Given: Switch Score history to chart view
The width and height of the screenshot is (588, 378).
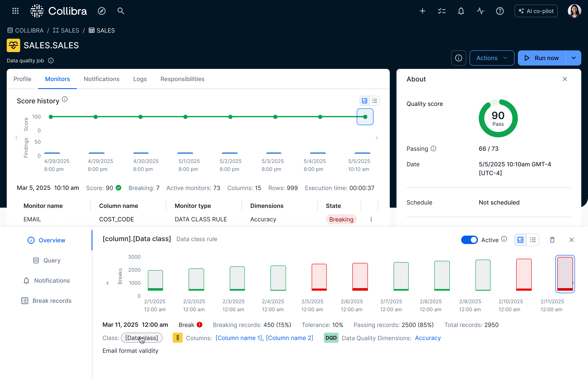Looking at the screenshot, I should pos(365,101).
